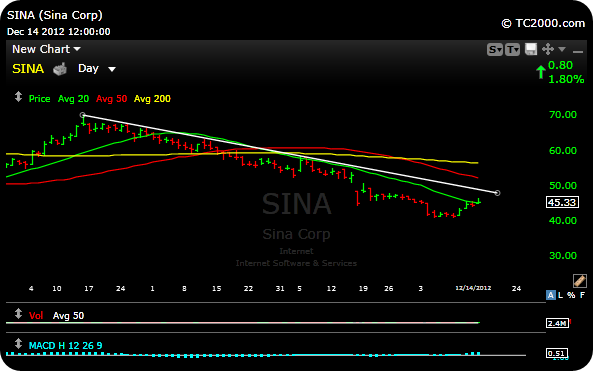This screenshot has width=593, height=371.
Task: Click the floppy disk save icon
Action: (531, 49)
